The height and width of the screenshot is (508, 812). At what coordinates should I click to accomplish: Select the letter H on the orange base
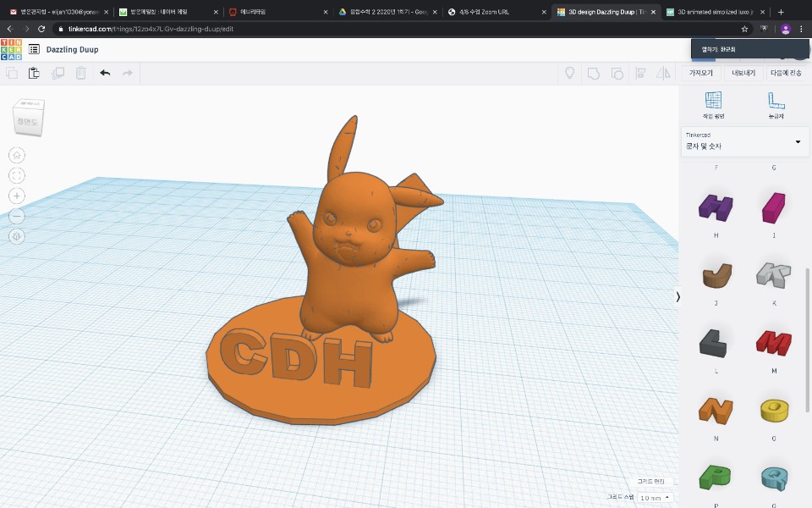coord(347,362)
